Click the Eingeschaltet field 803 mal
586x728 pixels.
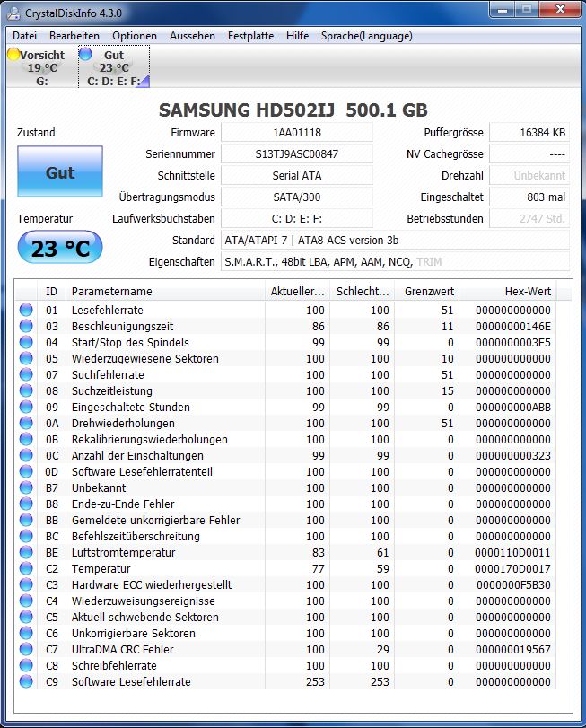tap(529, 197)
